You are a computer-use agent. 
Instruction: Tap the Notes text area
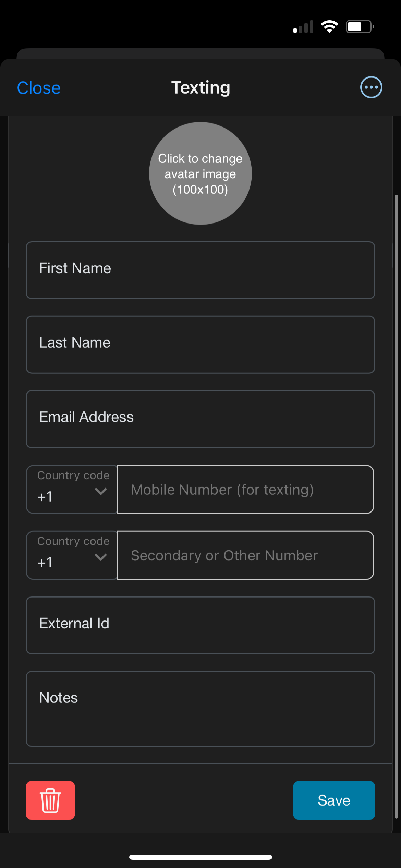coord(200,709)
